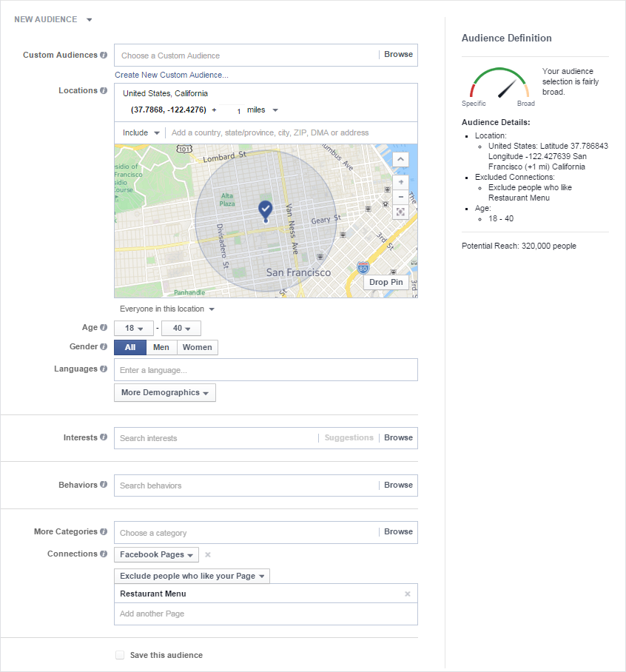Screen dimensions: 626x672
Task: Click the Drop Pin button on the map
Action: (386, 282)
